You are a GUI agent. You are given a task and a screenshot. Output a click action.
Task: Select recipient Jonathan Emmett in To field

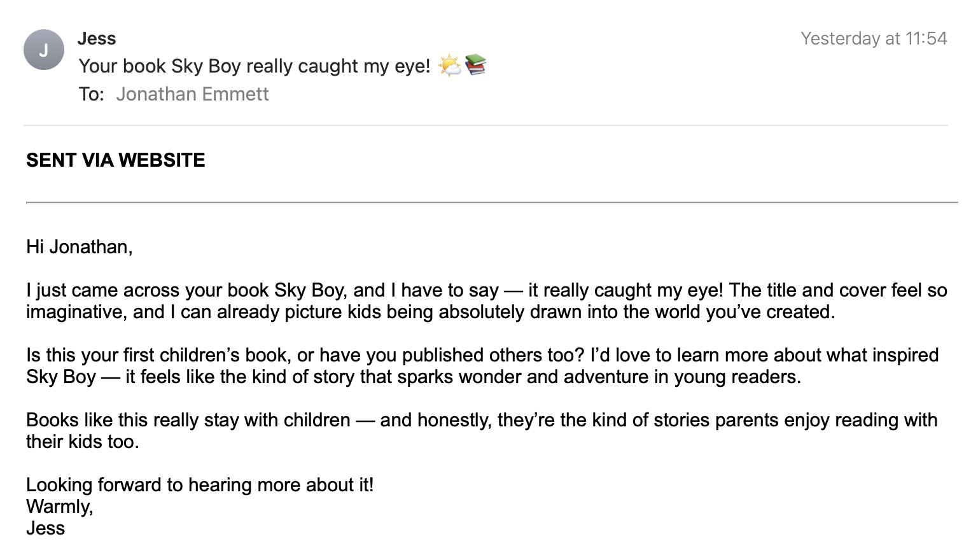192,94
